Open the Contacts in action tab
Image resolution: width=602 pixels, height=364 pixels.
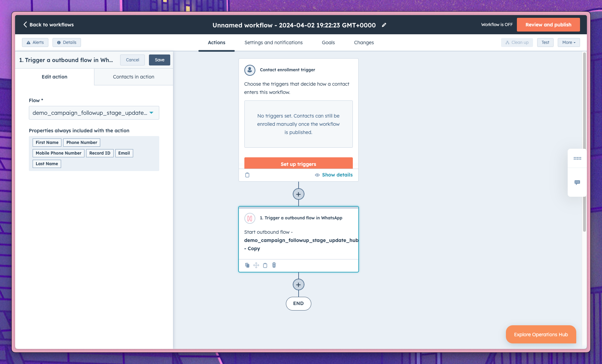click(x=134, y=77)
